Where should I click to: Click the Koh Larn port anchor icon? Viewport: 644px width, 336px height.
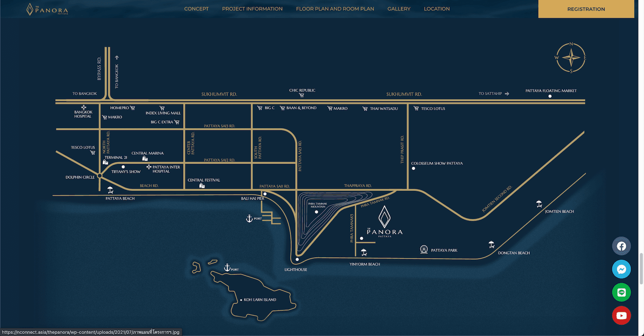(x=227, y=268)
